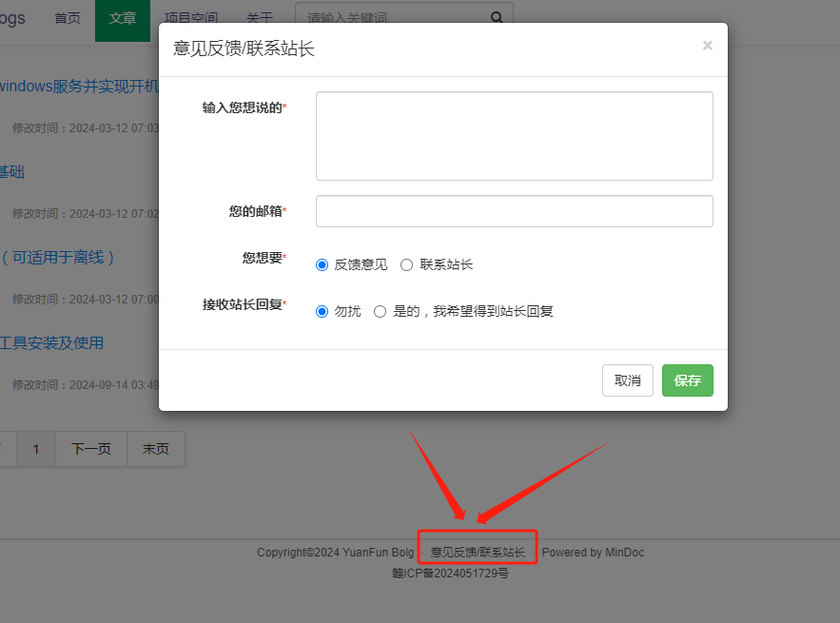Screen dimensions: 840x623
Task: Click the search magnifier icon
Action: pyautogui.click(x=497, y=17)
